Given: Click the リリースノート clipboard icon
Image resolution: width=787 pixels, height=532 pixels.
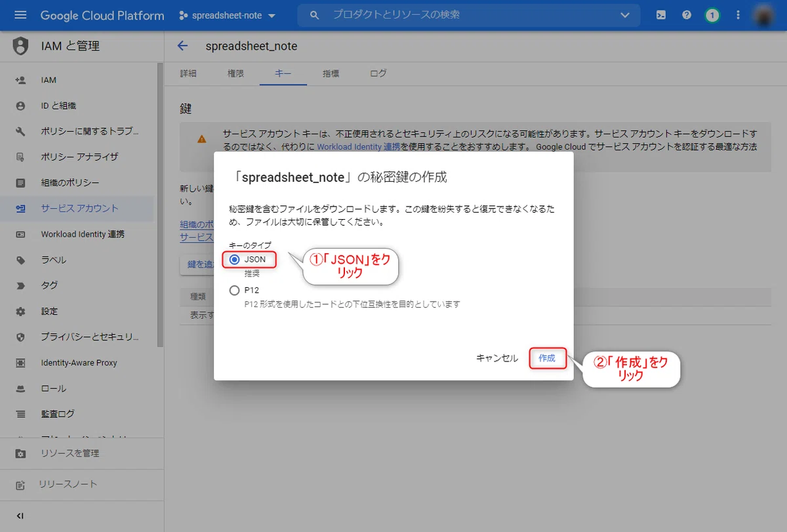Looking at the screenshot, I should tap(20, 485).
